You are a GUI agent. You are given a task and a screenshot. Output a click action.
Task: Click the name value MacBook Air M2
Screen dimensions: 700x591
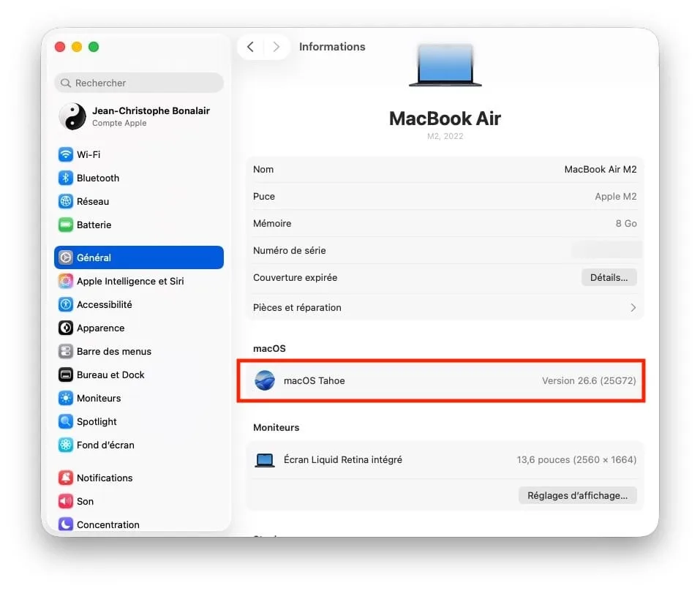(x=601, y=169)
